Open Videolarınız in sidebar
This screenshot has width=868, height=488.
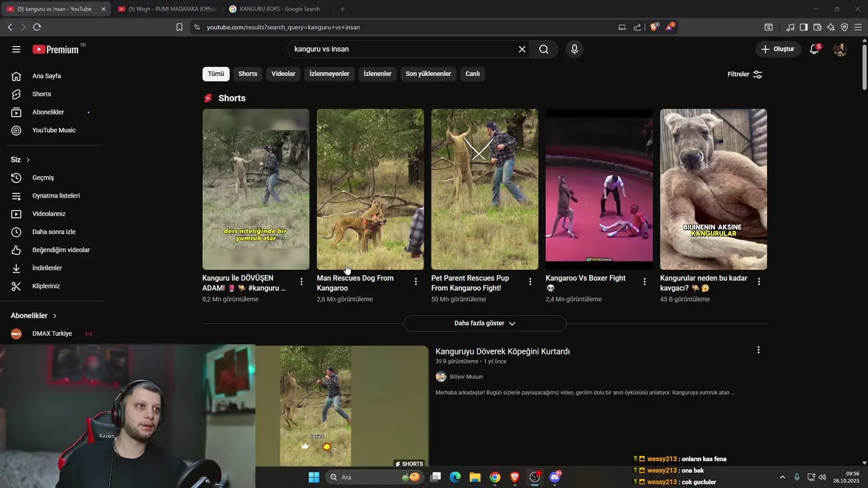(x=49, y=213)
